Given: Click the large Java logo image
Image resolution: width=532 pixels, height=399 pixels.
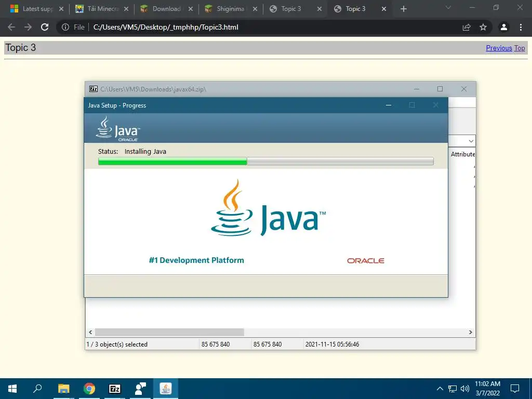Looking at the screenshot, I should point(268,208).
